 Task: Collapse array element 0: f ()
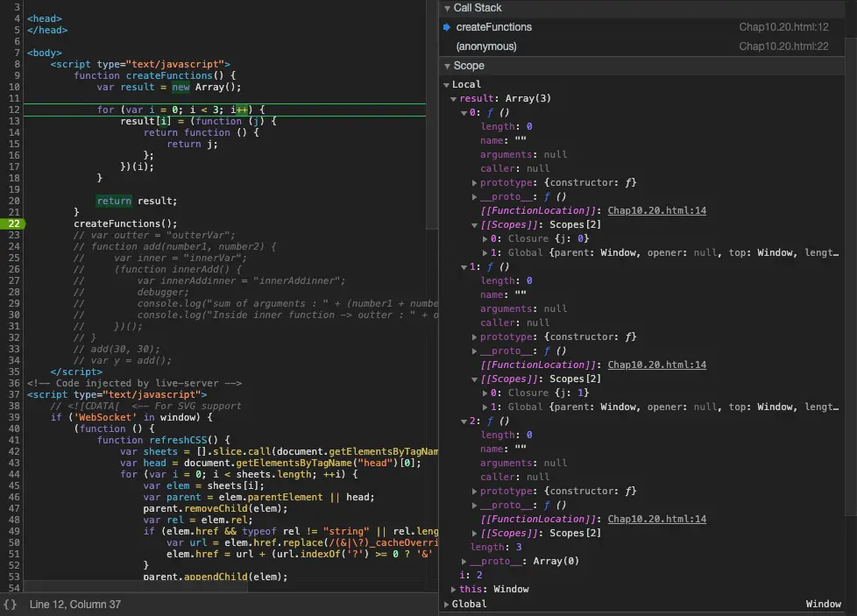pyautogui.click(x=464, y=113)
